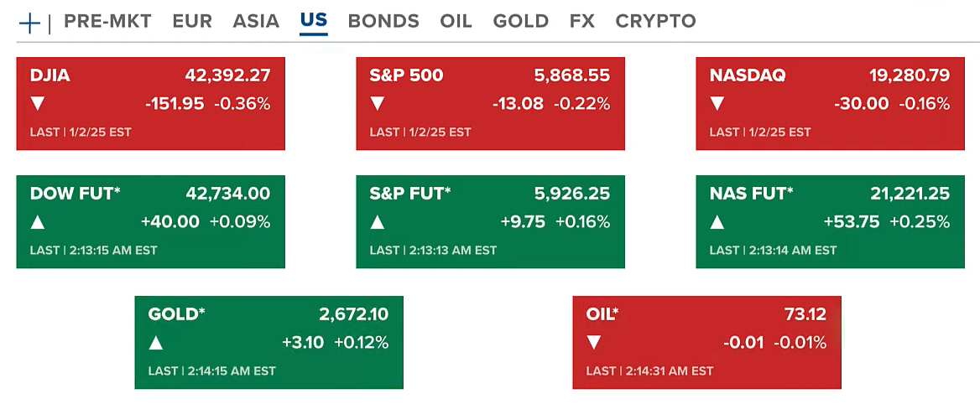This screenshot has height=404, width=980.
Task: Show the BONDS tab
Action: click(383, 21)
